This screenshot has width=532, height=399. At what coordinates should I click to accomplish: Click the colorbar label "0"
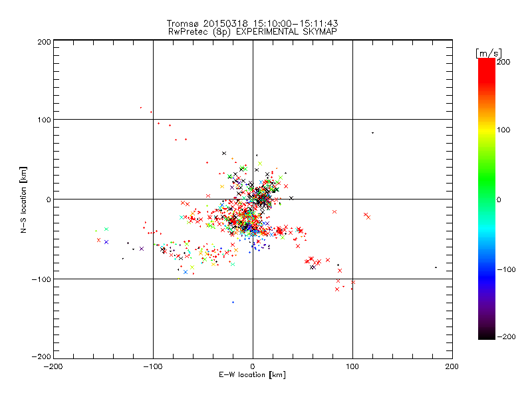[499, 199]
